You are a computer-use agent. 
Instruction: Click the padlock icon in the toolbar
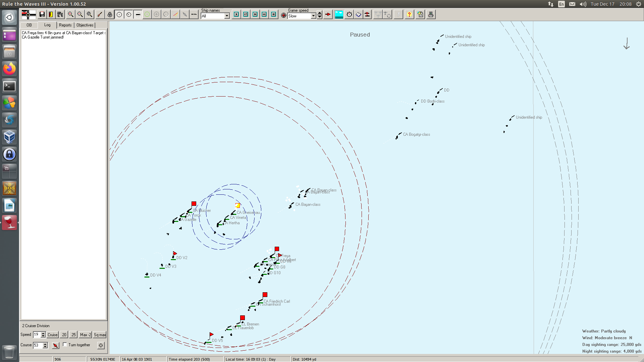point(110,14)
